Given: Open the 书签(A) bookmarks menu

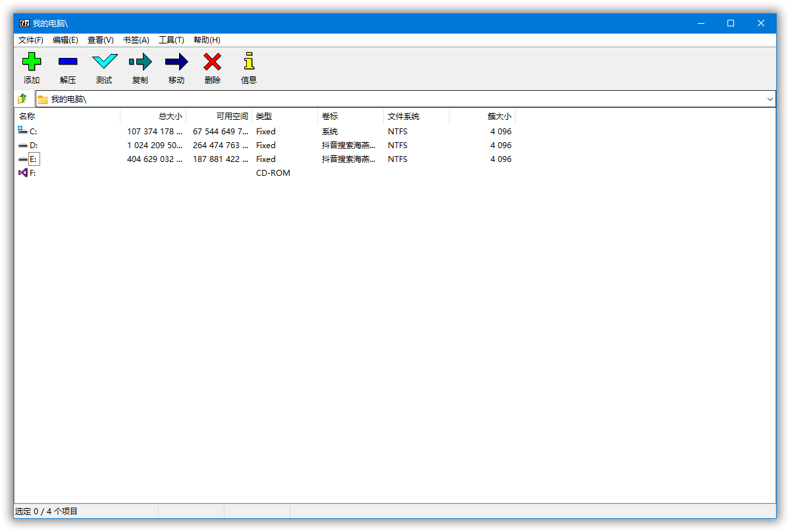Looking at the screenshot, I should pyautogui.click(x=136, y=40).
